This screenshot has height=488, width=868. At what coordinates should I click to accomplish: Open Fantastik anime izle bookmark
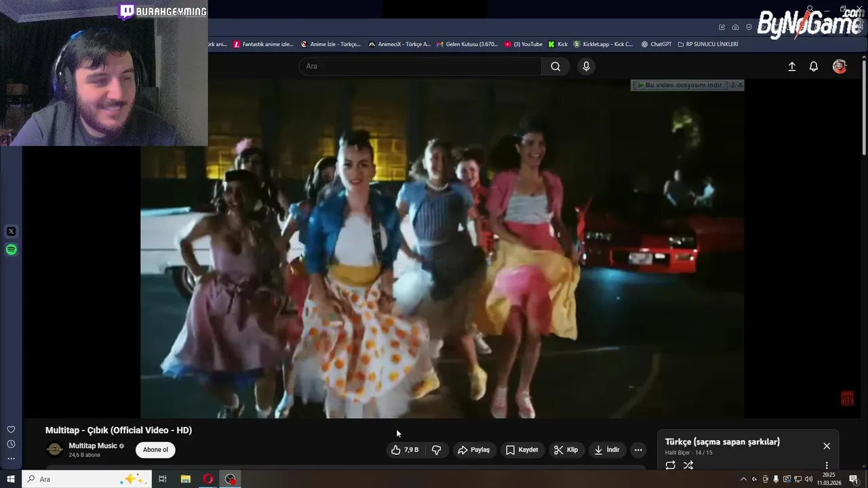pyautogui.click(x=263, y=44)
